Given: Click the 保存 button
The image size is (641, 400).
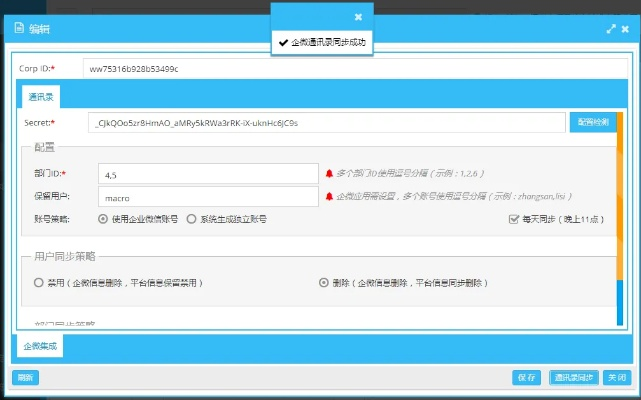Looking at the screenshot, I should coord(526,377).
